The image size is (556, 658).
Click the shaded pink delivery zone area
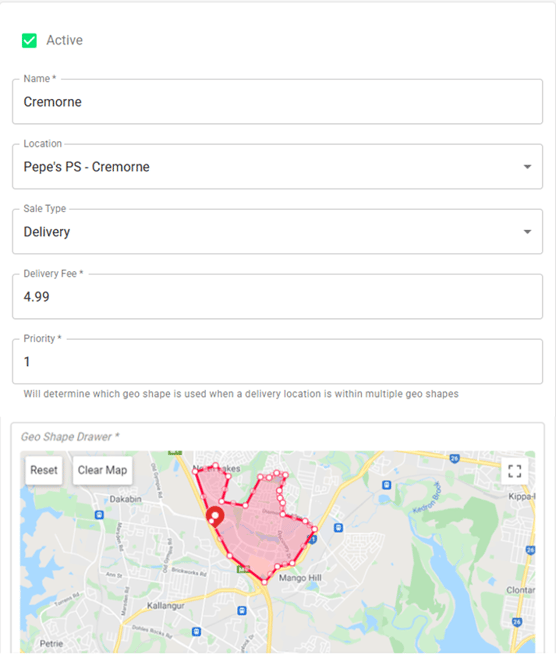click(x=260, y=533)
